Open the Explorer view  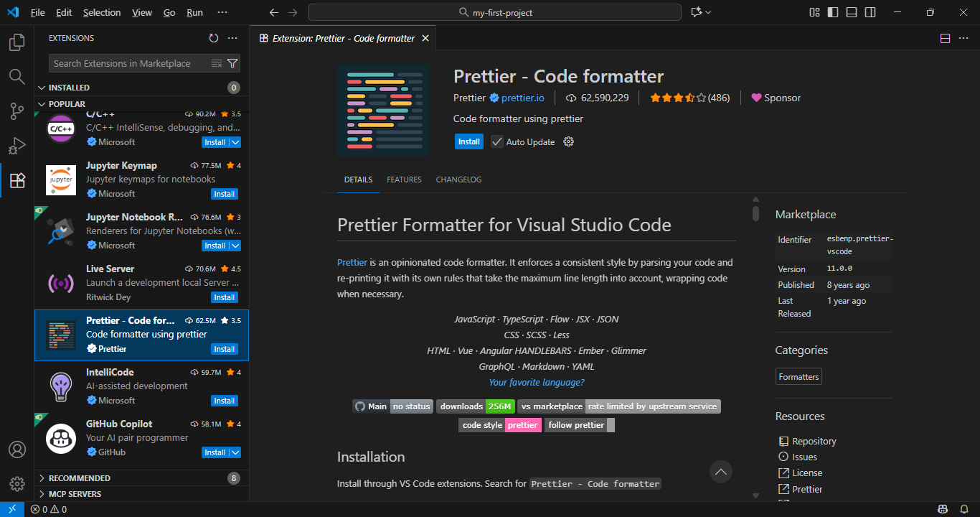[17, 42]
